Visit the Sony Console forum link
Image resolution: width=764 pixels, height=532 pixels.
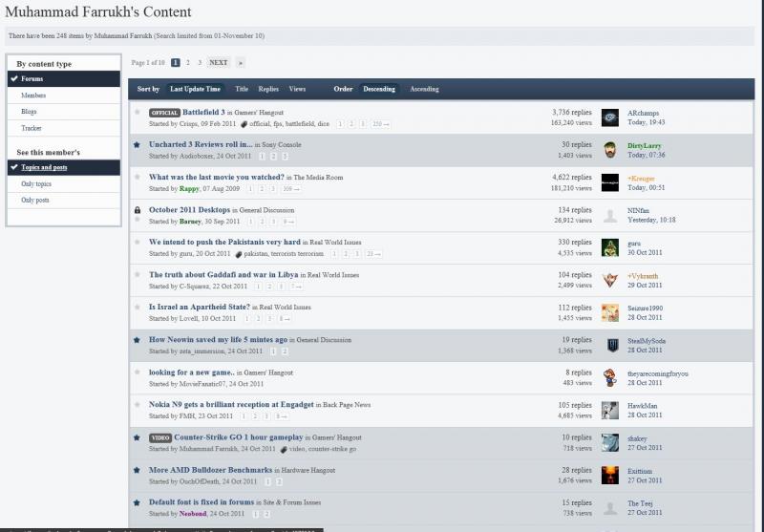[x=282, y=145]
